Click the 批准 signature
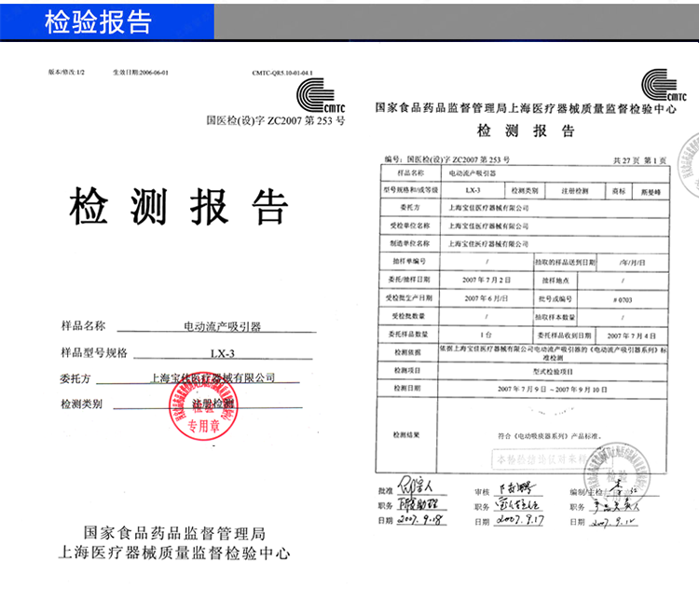 (x=416, y=485)
